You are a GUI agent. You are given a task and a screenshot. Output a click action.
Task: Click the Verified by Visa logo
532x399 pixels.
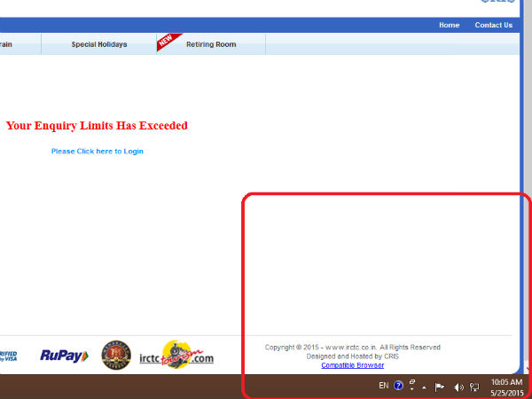[x=8, y=356]
